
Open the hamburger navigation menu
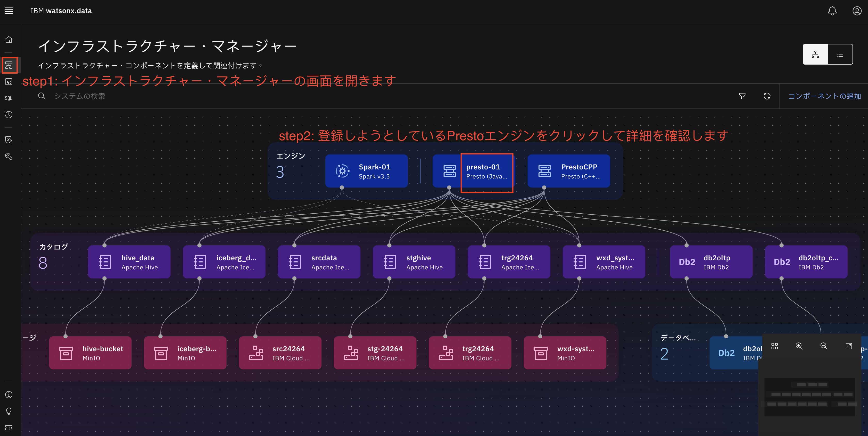pos(9,11)
